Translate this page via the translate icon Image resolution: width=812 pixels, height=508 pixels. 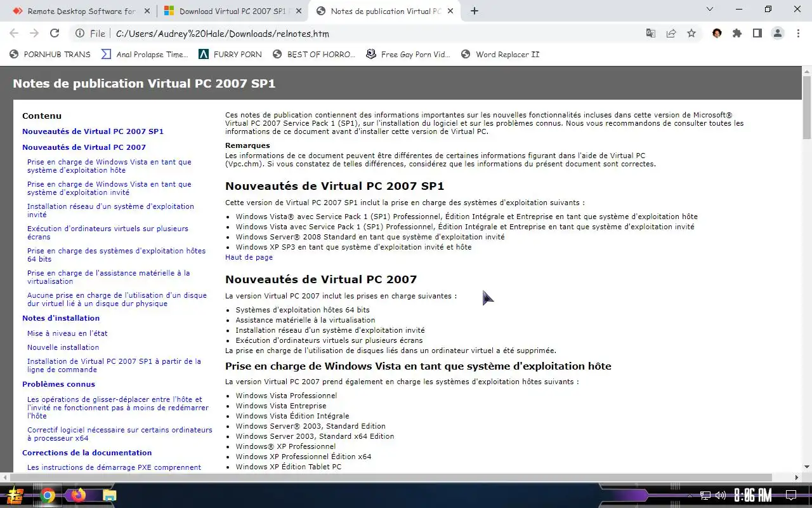click(651, 34)
